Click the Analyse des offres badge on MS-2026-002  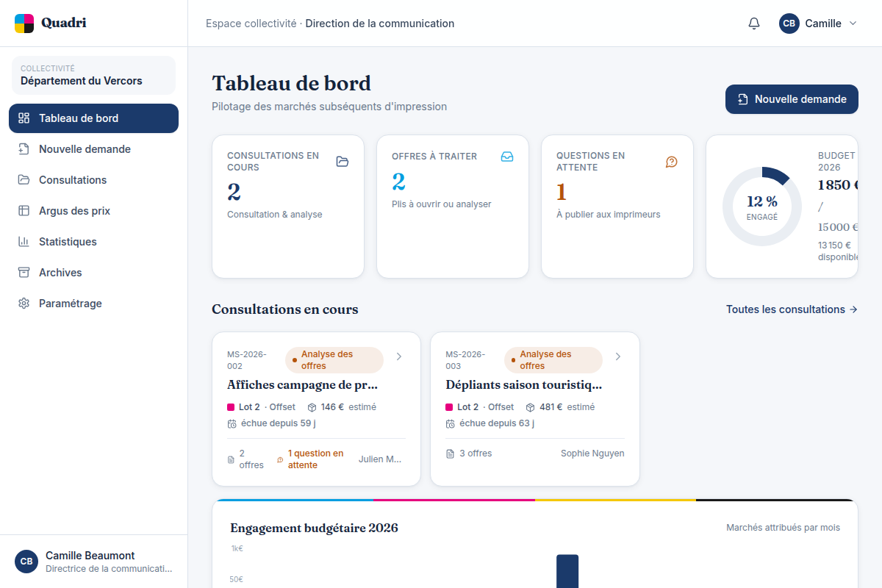(334, 360)
